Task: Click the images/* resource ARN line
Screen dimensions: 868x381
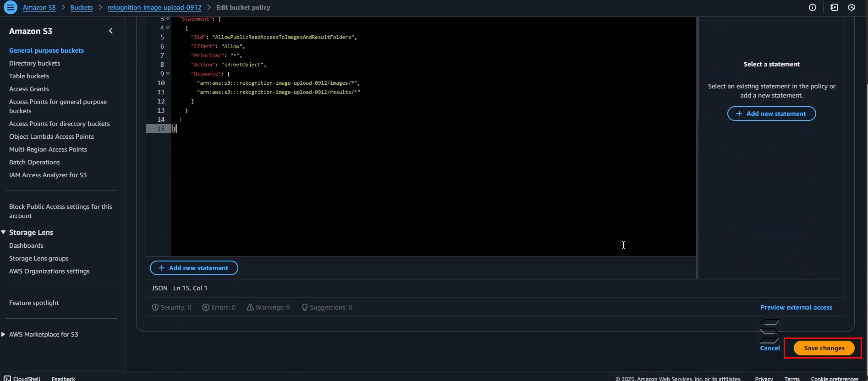Action: [x=278, y=83]
